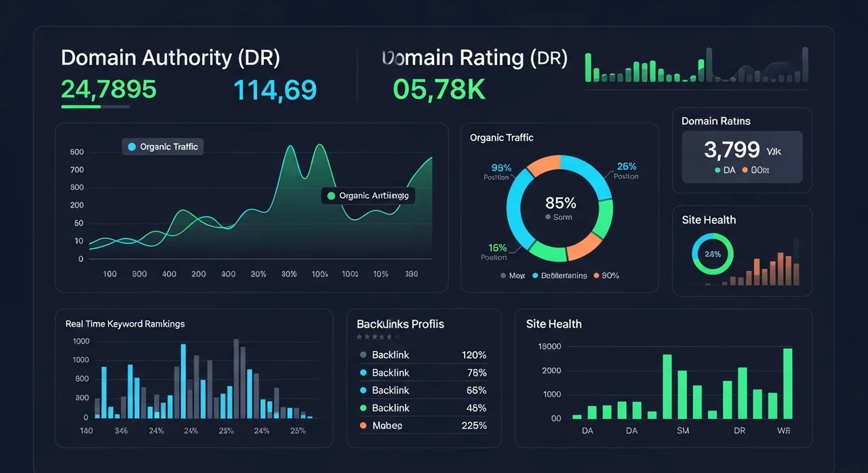Click the green dot in Organic Artinging tooltip
Screen dimensions: 868x473
(x=331, y=196)
